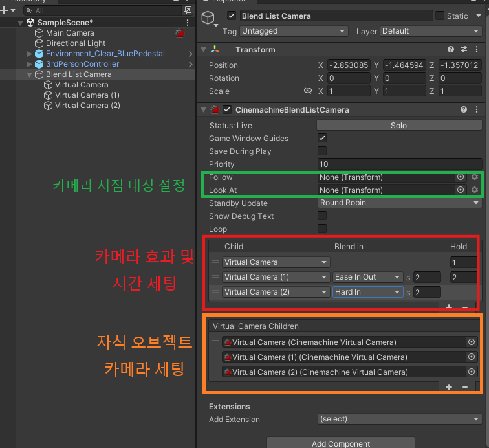Click drag handle of Virtual Camera (2) blend row
489x448 pixels.
pyautogui.click(x=215, y=292)
